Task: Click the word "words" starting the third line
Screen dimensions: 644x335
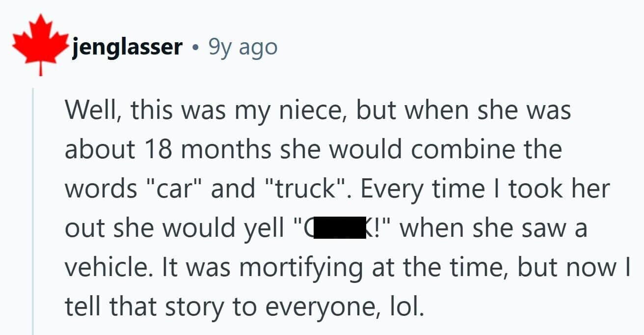Action: point(101,189)
